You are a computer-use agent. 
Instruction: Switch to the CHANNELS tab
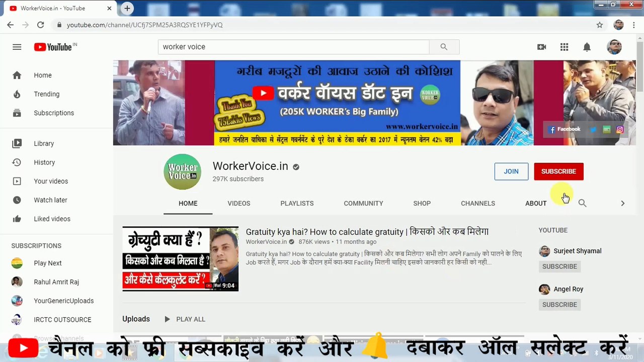click(478, 203)
